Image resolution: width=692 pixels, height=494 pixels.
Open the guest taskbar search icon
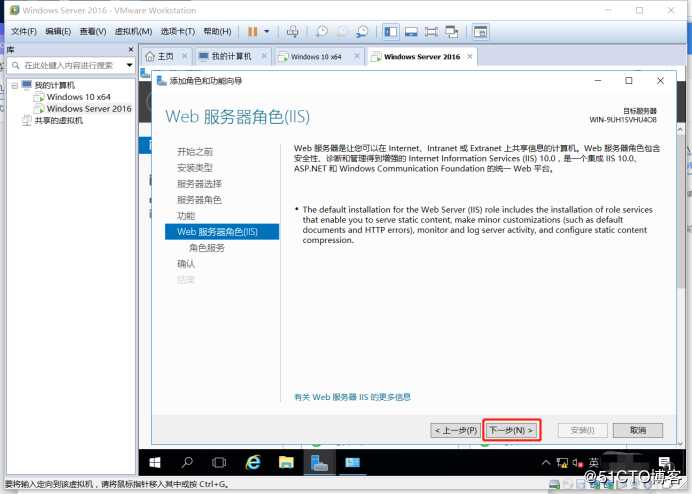[x=187, y=463]
